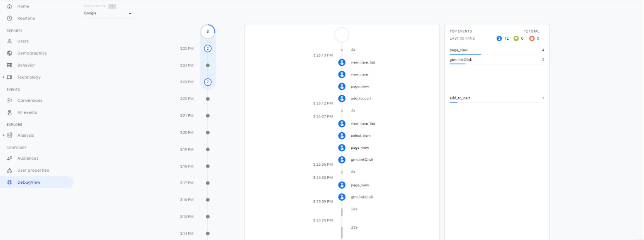Click the top circle showing 8 events
644x240 pixels.
coord(208,31)
